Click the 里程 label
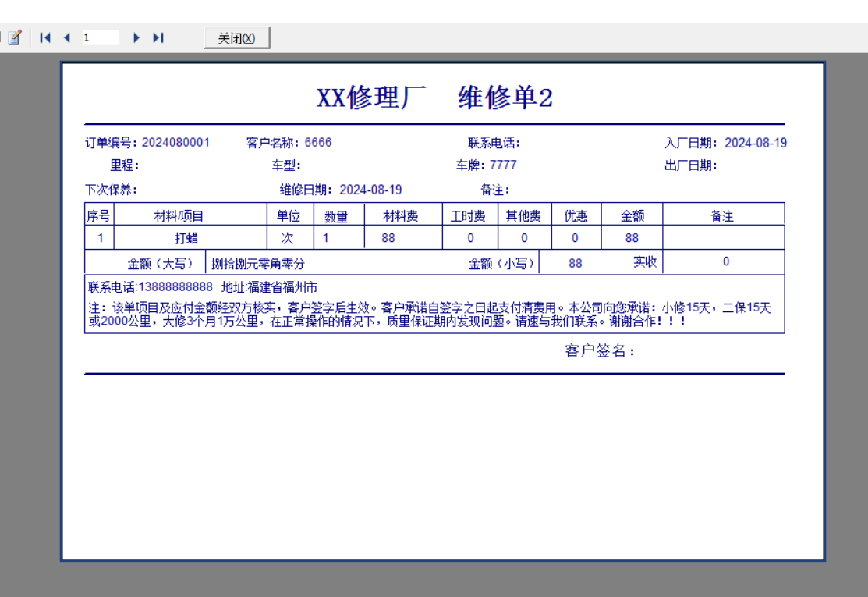The image size is (868, 597). pyautogui.click(x=125, y=165)
